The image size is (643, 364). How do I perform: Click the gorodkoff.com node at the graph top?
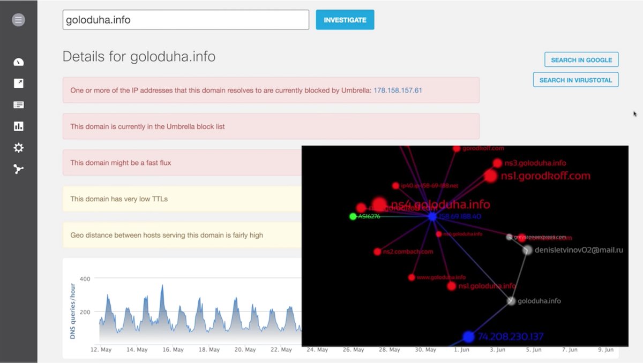456,148
